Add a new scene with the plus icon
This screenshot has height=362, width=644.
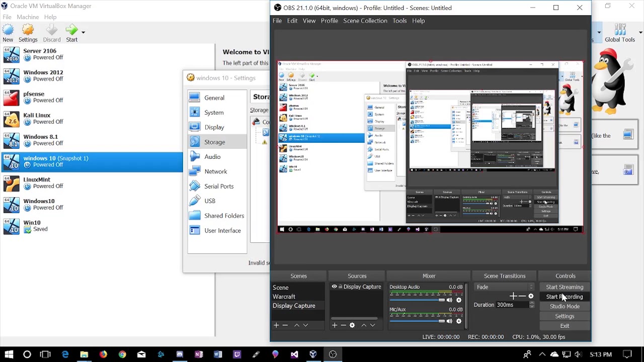[x=276, y=325]
